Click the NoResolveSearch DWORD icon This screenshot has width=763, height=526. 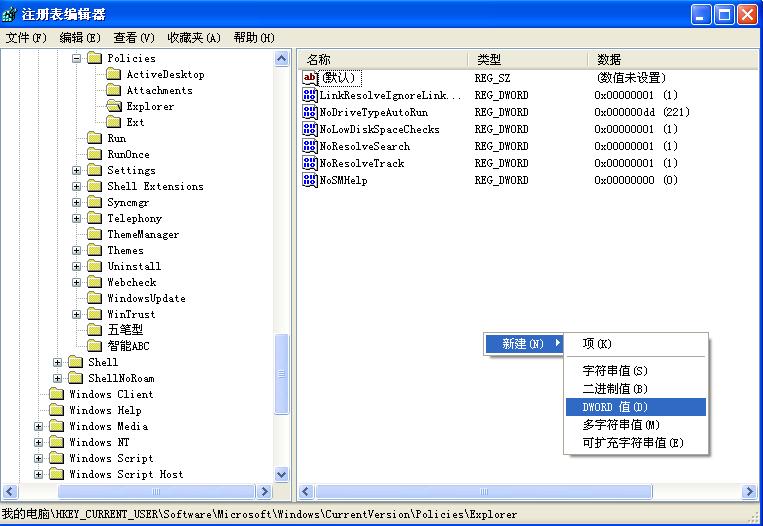[x=309, y=146]
